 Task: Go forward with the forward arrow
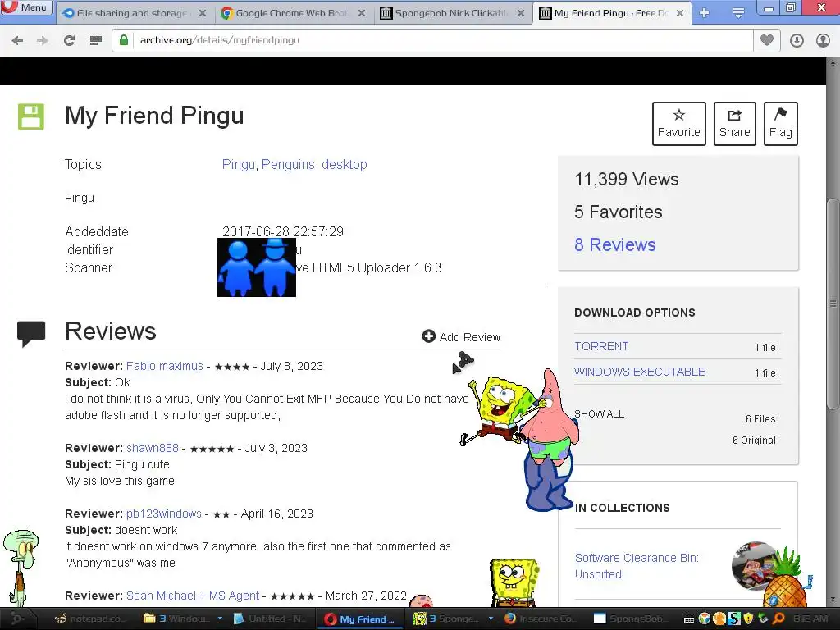(x=43, y=40)
